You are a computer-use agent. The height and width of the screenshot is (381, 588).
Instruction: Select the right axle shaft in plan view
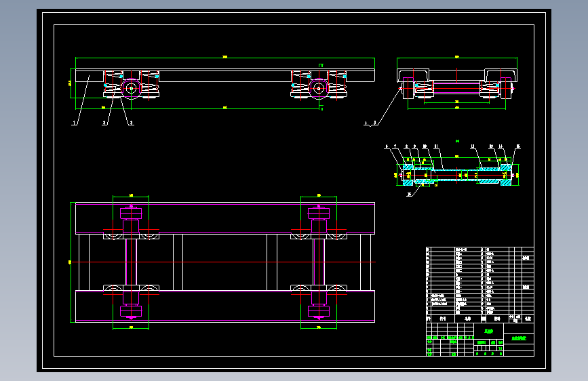pos(319,262)
